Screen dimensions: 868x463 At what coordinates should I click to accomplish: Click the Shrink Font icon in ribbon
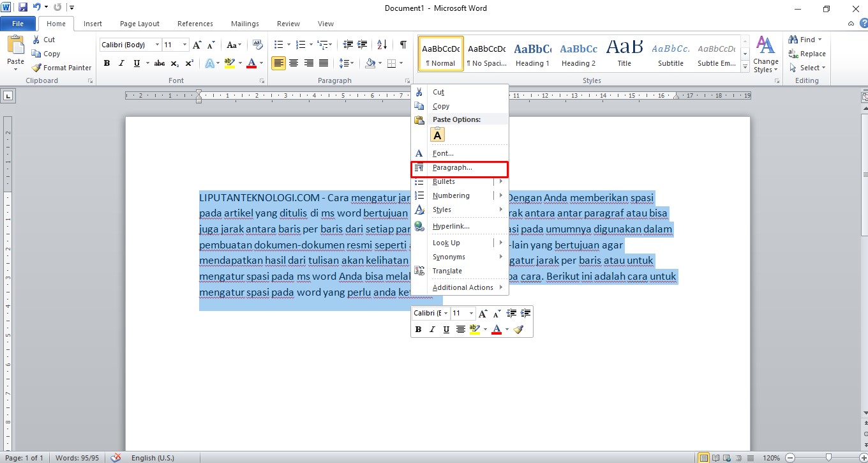tap(212, 45)
